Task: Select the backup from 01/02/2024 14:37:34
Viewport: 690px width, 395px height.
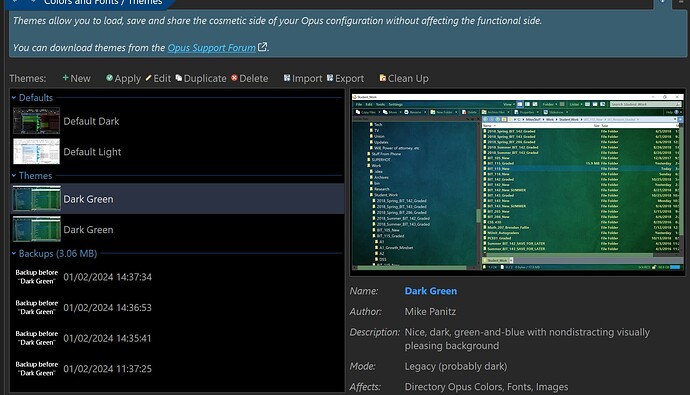Action: [x=177, y=277]
